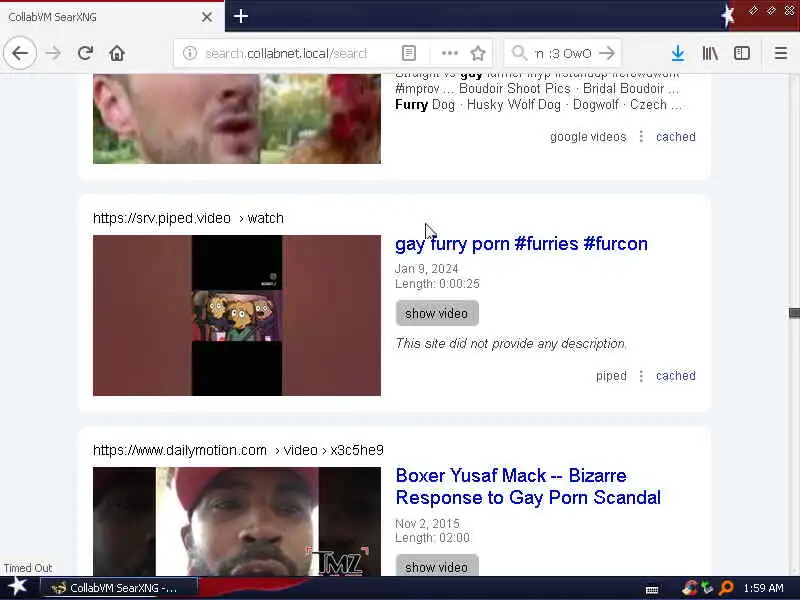Click inside the browser search box
The image size is (800, 600).
(x=563, y=53)
